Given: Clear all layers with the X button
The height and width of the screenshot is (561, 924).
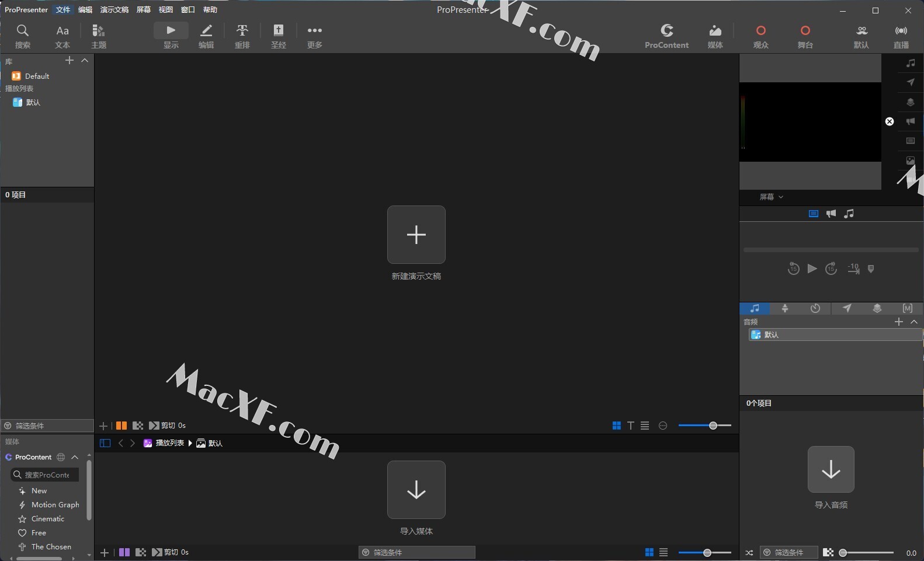Looking at the screenshot, I should tap(890, 121).
